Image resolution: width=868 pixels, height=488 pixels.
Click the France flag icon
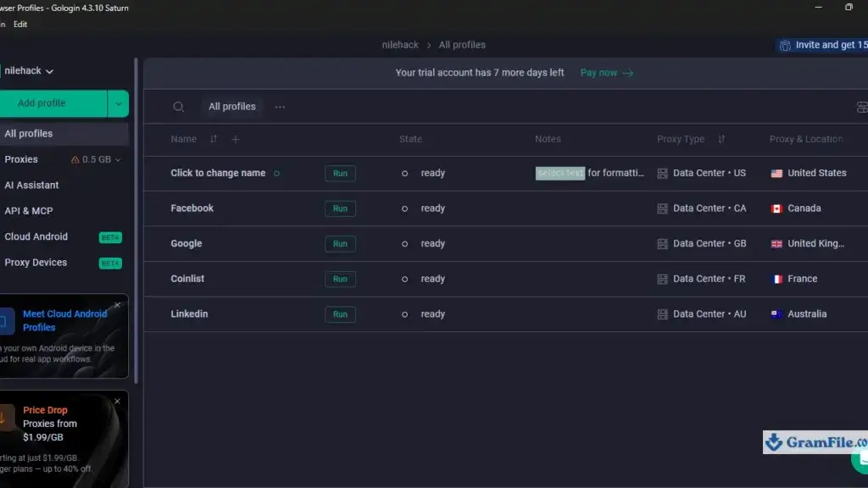click(776, 279)
